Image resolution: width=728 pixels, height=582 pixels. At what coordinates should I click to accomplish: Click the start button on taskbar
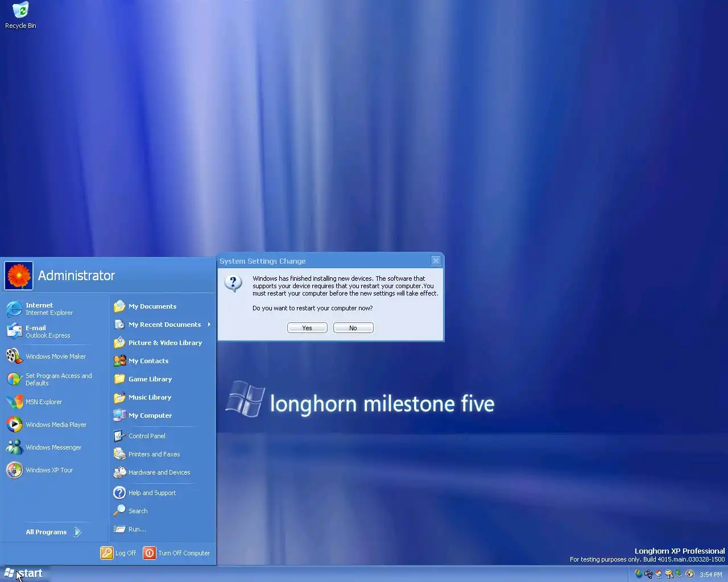(24, 573)
